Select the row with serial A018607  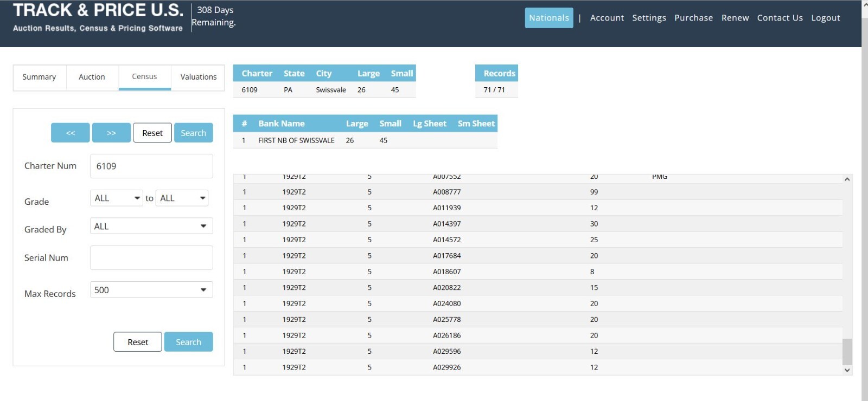pyautogui.click(x=538, y=271)
